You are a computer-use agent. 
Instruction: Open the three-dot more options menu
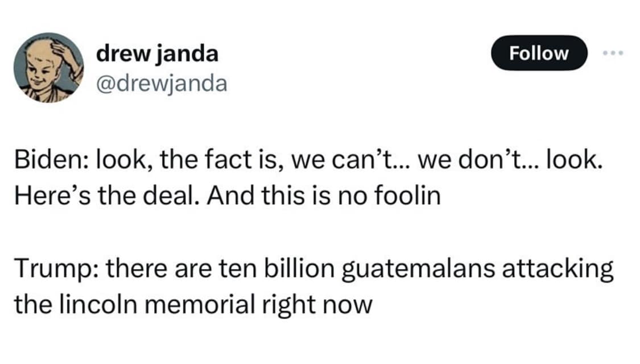pos(614,53)
